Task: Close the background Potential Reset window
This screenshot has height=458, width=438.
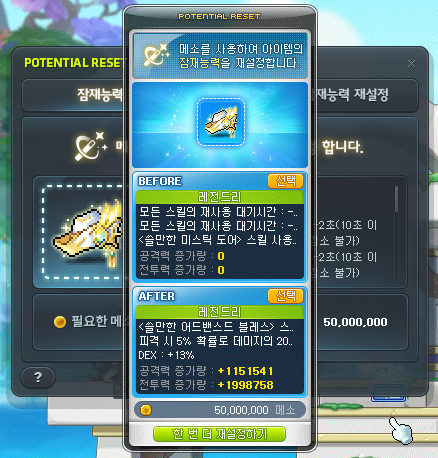Action: point(411,64)
